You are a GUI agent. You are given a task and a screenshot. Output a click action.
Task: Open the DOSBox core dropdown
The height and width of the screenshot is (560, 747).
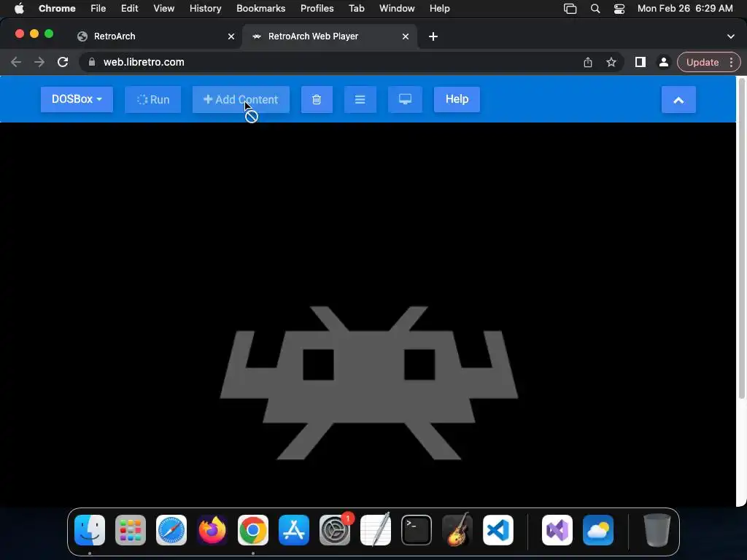77,99
